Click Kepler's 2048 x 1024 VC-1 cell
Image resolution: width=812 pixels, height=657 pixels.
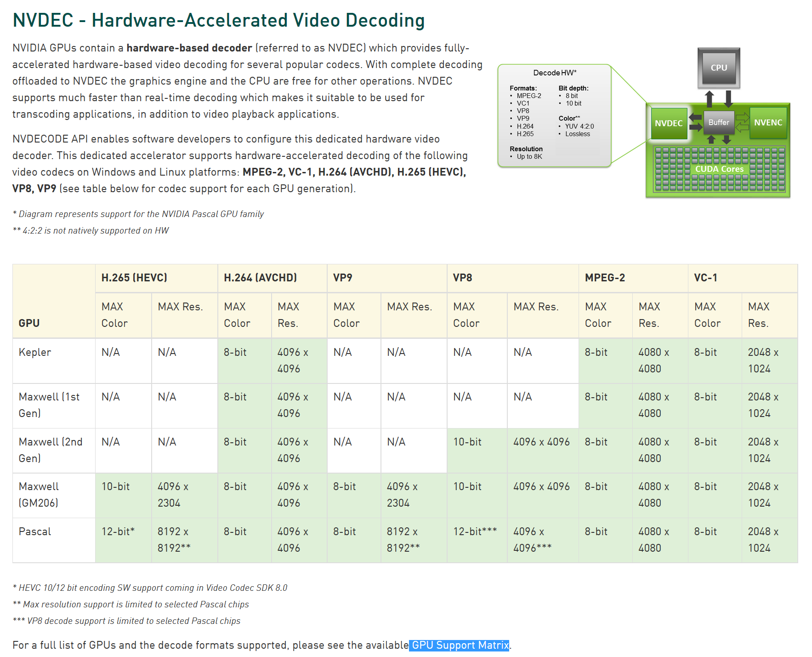770,361
